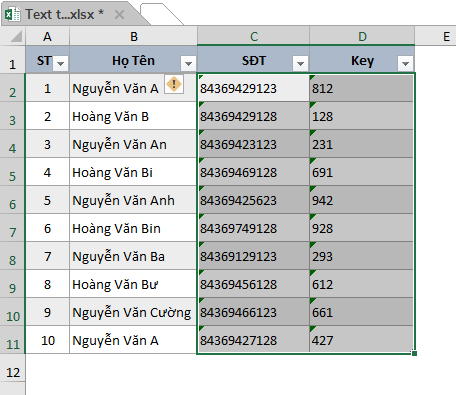
Task: Select Key cell 661
Action: [362, 312]
